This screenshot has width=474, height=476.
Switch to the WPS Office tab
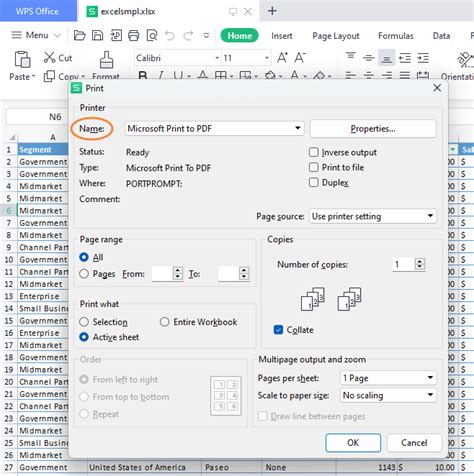pyautogui.click(x=37, y=11)
